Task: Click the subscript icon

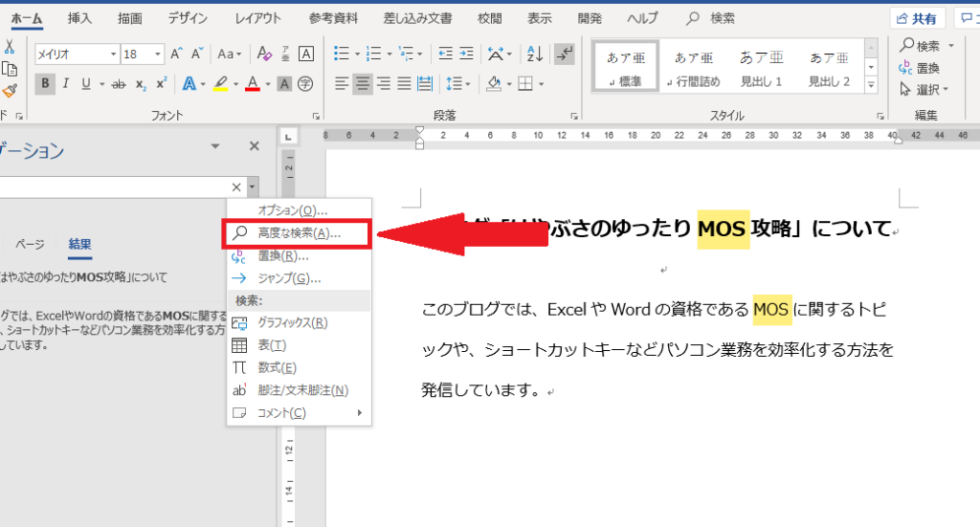Action: point(142,83)
